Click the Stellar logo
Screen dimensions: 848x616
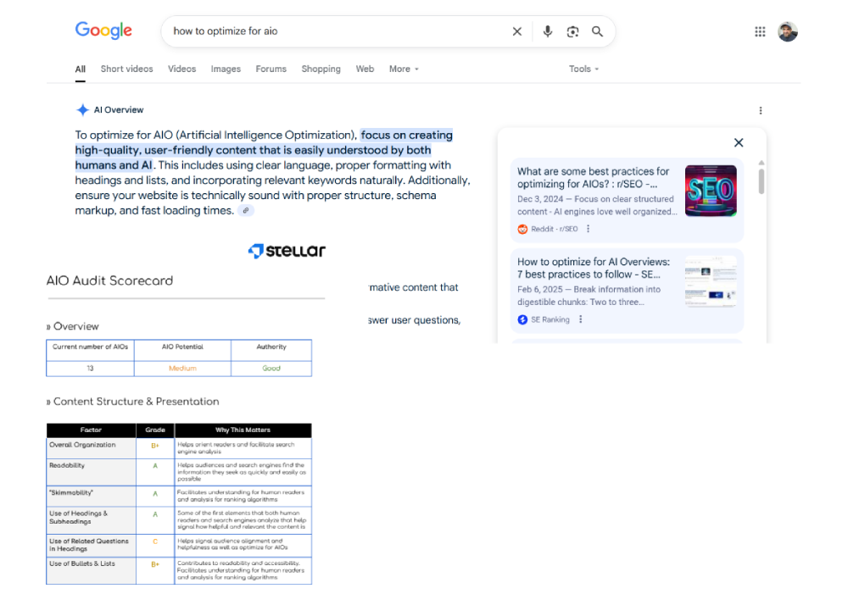click(287, 251)
